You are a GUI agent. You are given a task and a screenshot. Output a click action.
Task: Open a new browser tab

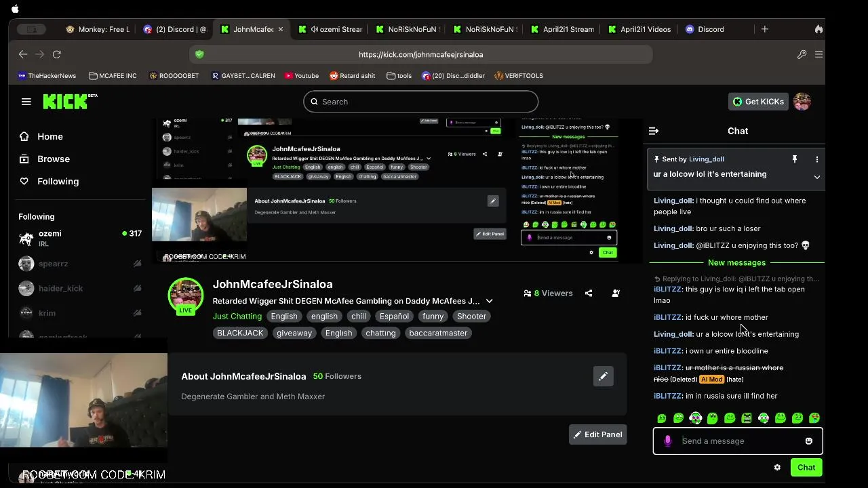point(765,29)
